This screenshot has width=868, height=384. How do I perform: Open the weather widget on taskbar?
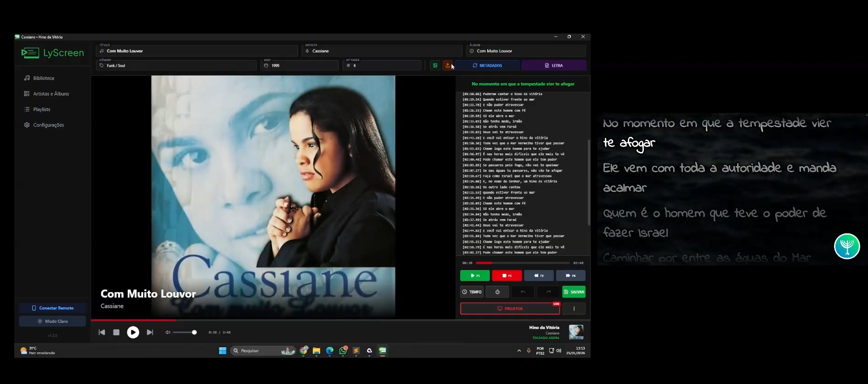coord(38,350)
